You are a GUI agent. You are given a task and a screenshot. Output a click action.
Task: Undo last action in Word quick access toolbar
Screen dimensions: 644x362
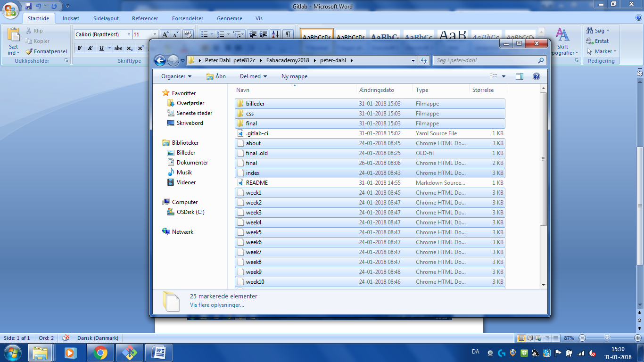(x=39, y=6)
